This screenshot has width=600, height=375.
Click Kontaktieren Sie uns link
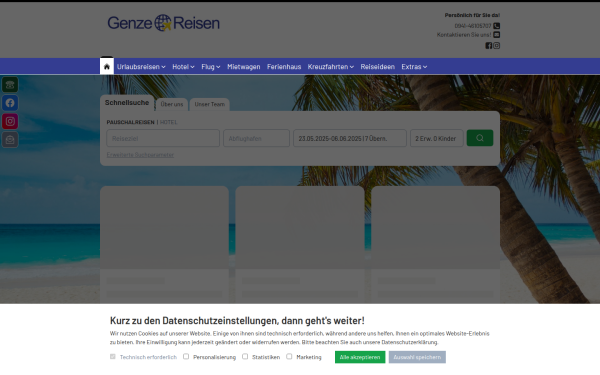464,34
